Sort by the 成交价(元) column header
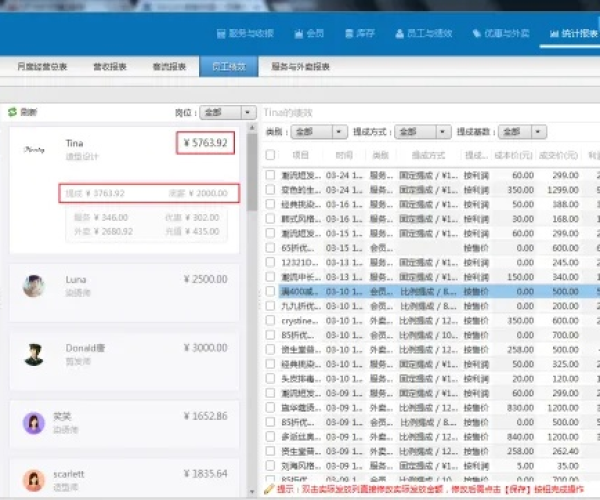 pos(558,155)
